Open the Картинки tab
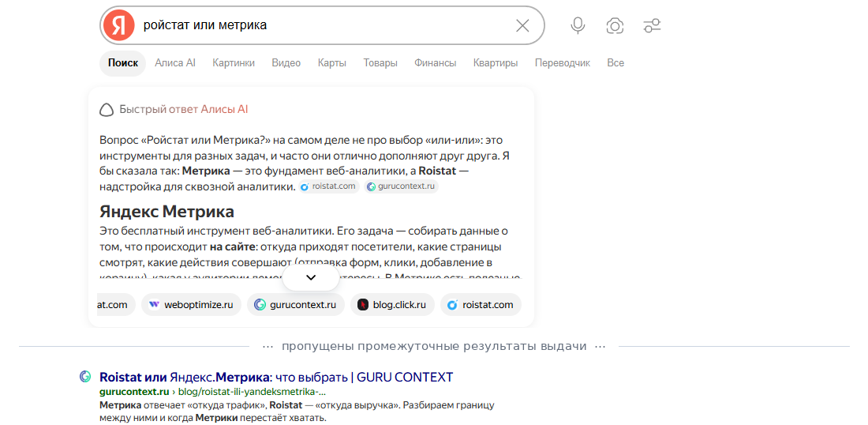868x425 pixels. click(234, 63)
